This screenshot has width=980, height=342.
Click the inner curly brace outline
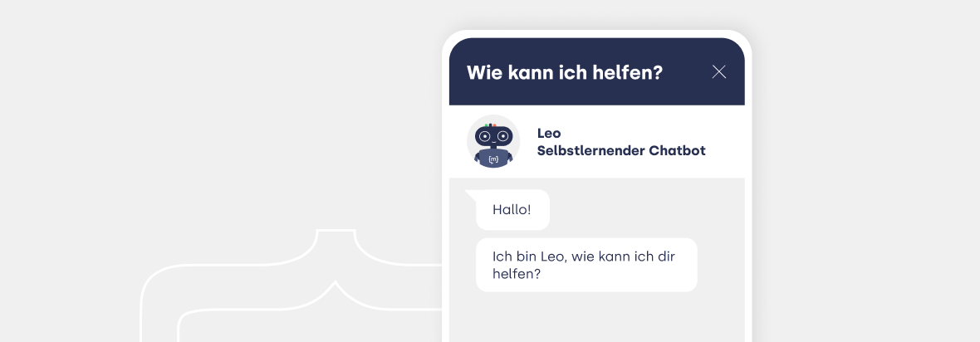pyautogui.click(x=310, y=310)
